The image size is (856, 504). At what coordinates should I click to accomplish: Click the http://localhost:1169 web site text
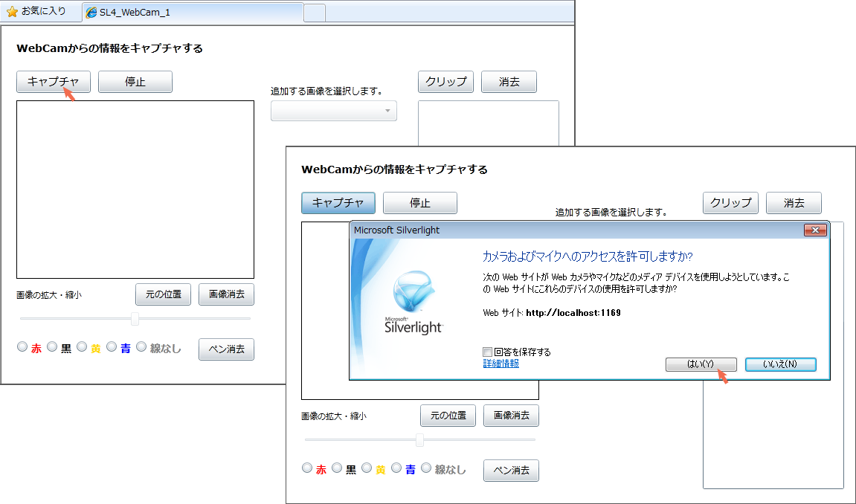click(x=573, y=313)
